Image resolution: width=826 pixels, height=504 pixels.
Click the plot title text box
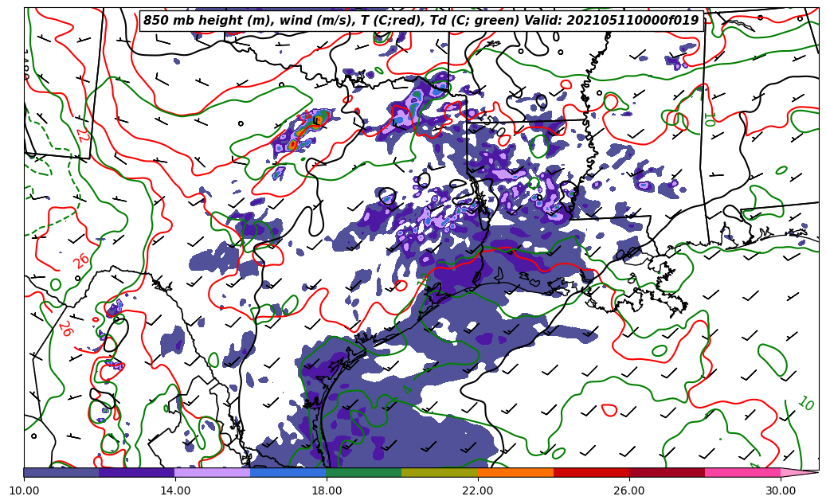tap(421, 21)
